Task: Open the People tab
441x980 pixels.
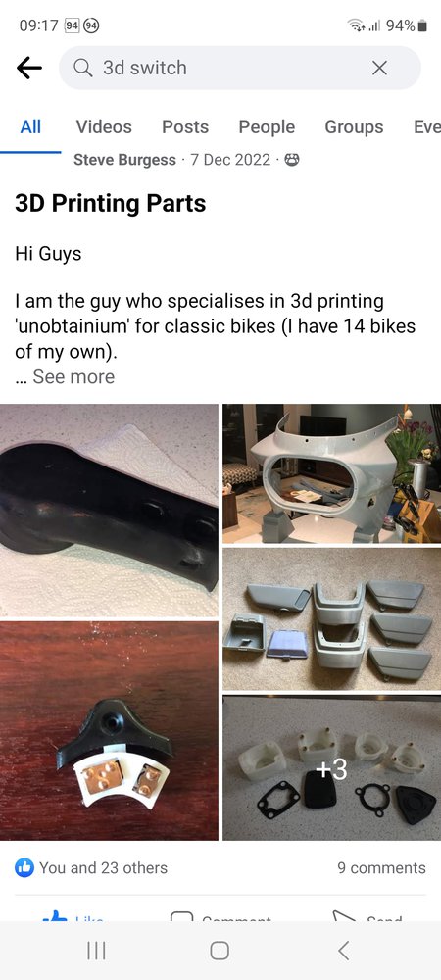Action: coord(267,126)
